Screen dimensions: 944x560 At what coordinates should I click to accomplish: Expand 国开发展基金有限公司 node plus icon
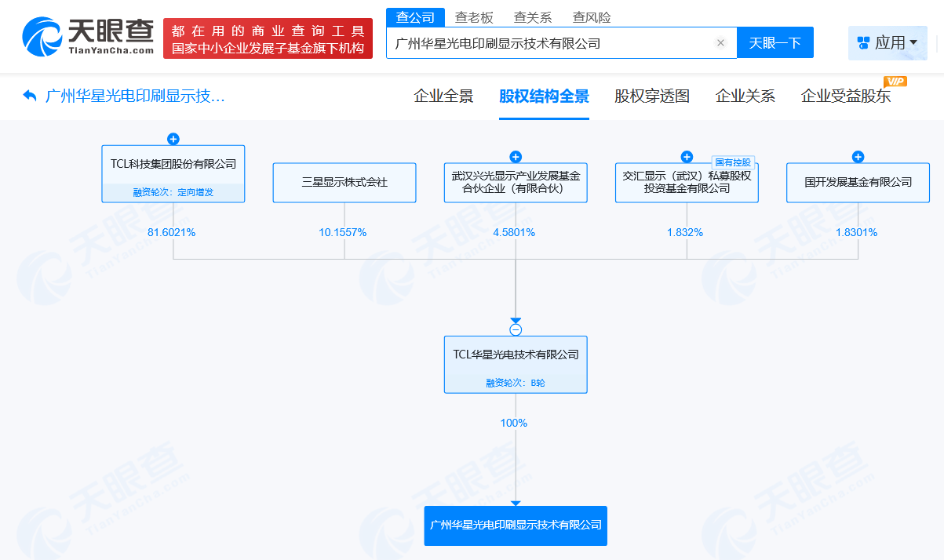coord(858,157)
